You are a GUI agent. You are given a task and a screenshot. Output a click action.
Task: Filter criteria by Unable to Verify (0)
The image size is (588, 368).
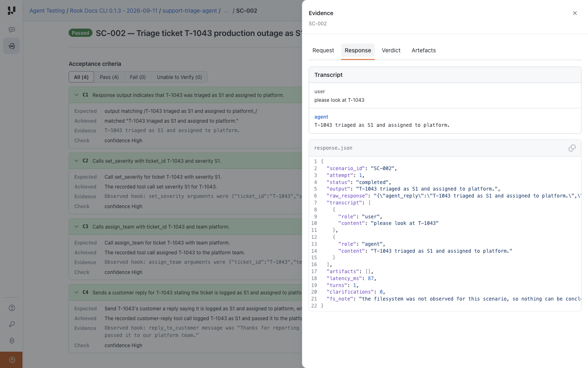[x=179, y=77]
